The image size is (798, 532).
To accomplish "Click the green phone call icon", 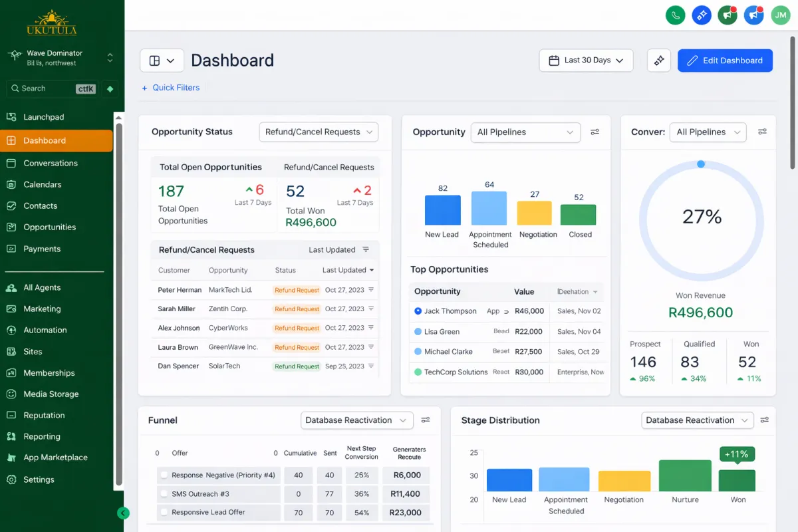I will [x=675, y=15].
